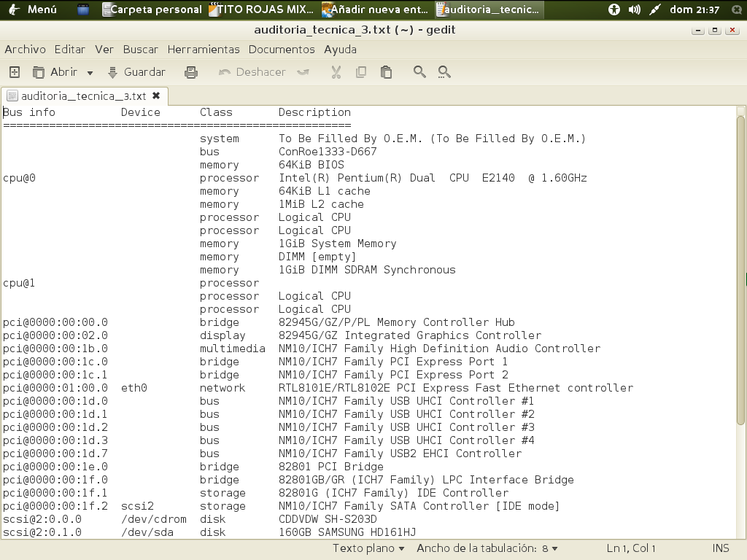Click the paste clipboard icon
This screenshot has width=747, height=560.
pos(386,72)
